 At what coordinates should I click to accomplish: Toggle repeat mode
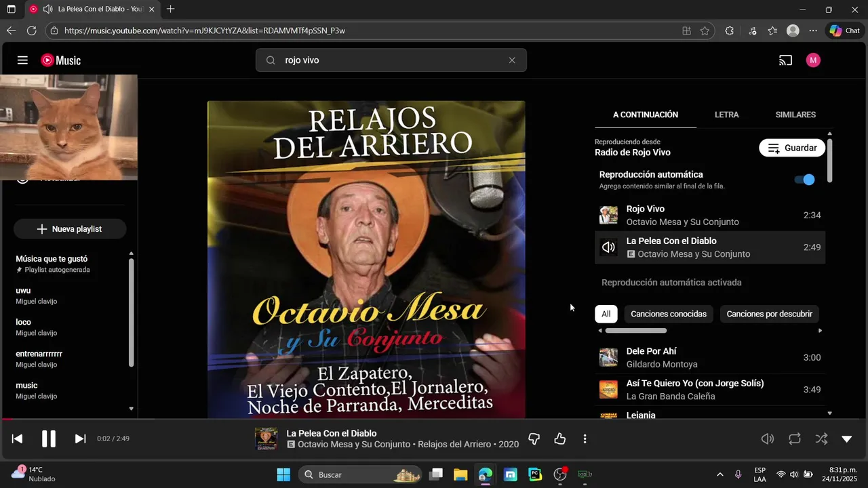[x=795, y=439]
